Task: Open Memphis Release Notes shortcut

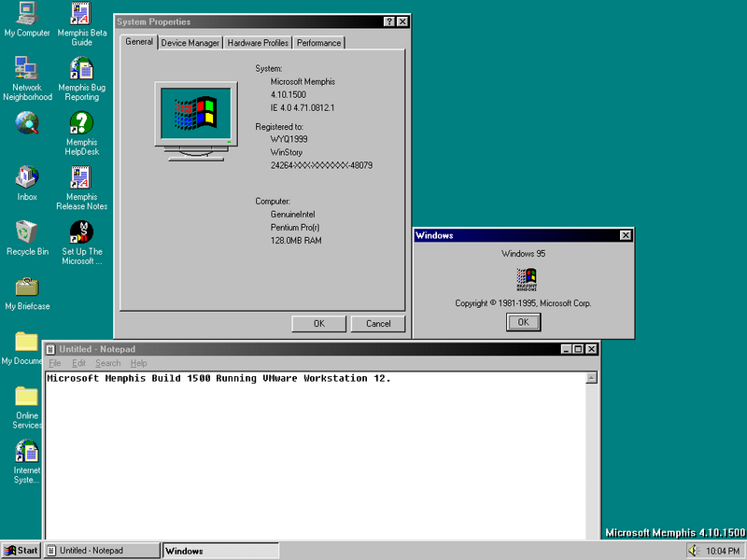Action: click(81, 177)
